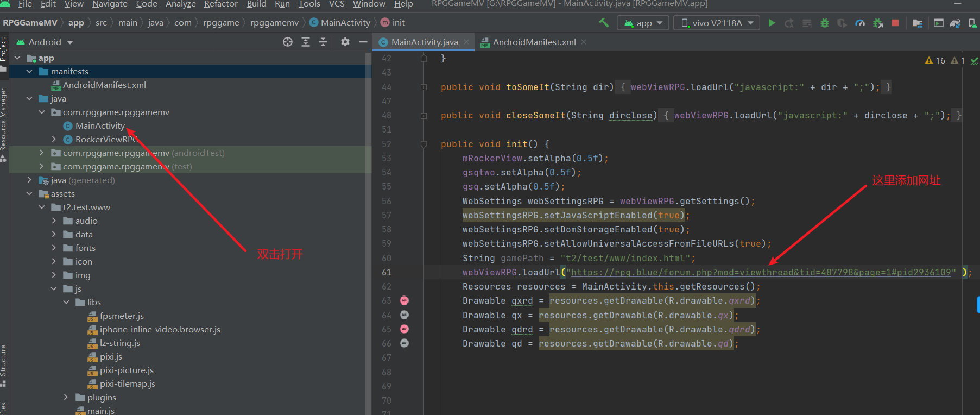Collapse the init method on line 52
980x415 pixels.
pos(423,144)
